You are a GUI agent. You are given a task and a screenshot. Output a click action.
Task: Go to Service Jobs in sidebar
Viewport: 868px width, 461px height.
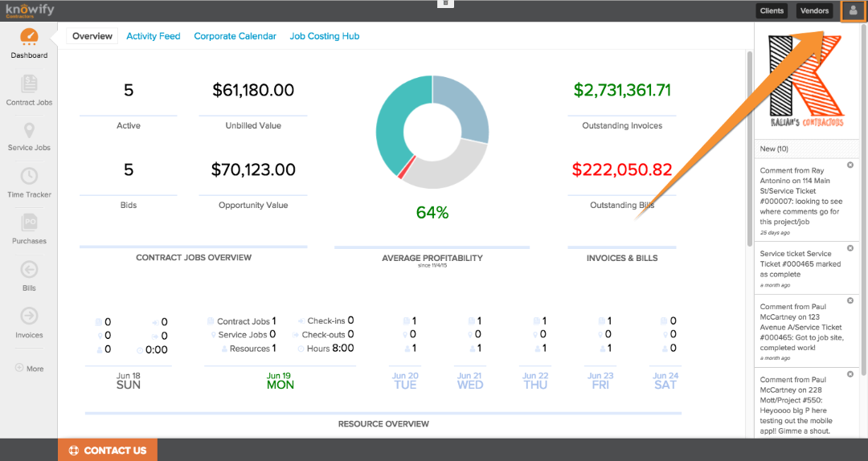coord(29,131)
